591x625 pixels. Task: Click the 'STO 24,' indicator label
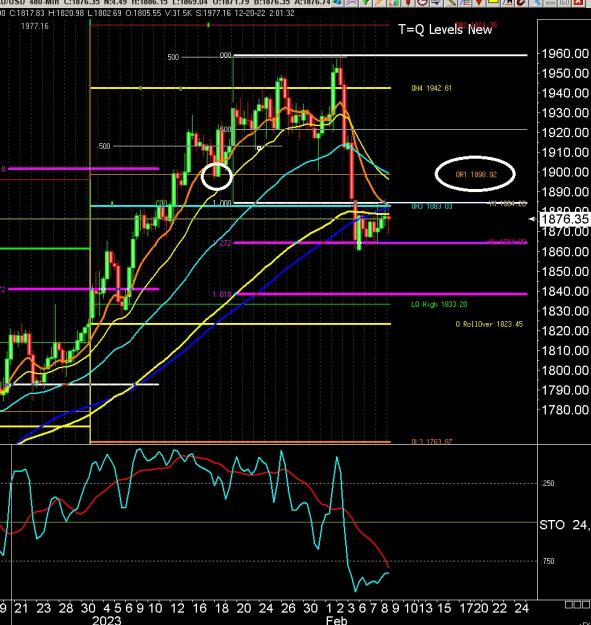[x=564, y=525]
